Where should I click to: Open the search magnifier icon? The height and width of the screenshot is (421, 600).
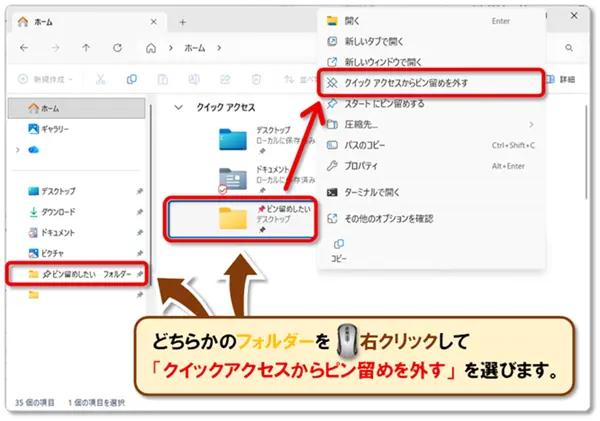point(569,48)
